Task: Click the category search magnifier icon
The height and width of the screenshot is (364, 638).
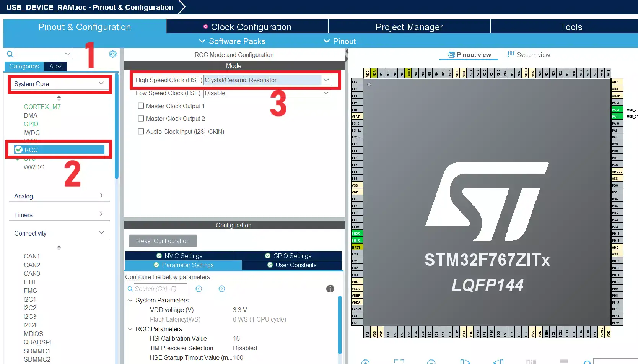Action: (x=10, y=54)
